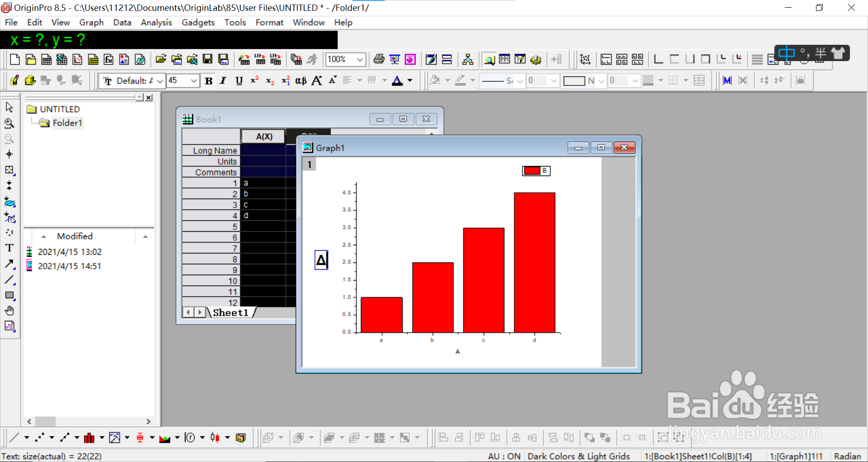Click the Increase Font size icon
Image resolution: width=868 pixels, height=462 pixels.
pos(317,81)
